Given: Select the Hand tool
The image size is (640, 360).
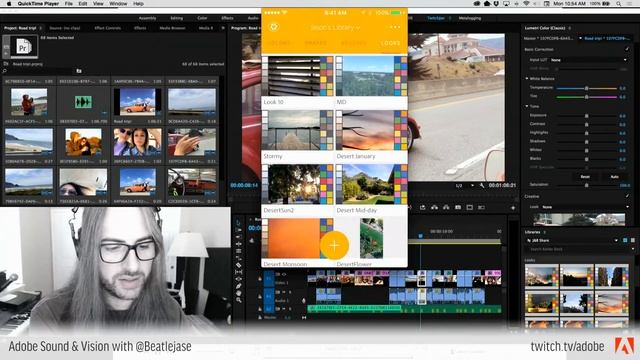Looking at the screenshot, I should tap(239, 293).
